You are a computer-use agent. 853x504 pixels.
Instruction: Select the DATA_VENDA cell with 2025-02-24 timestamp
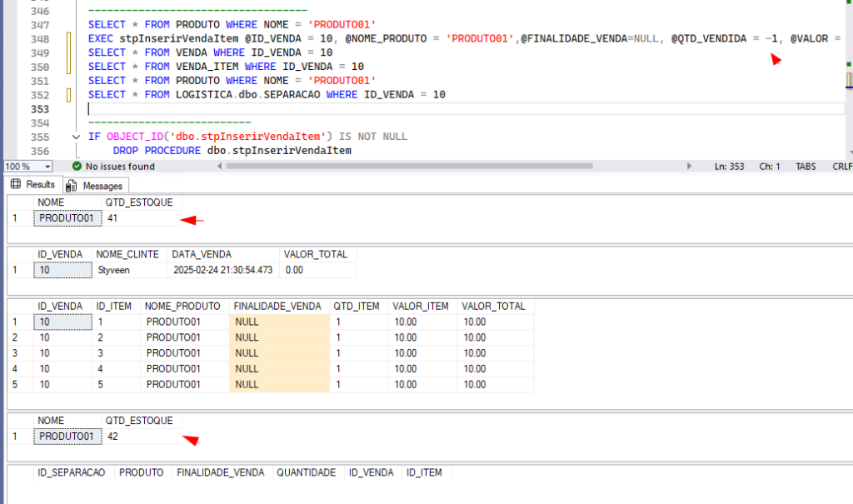point(222,270)
